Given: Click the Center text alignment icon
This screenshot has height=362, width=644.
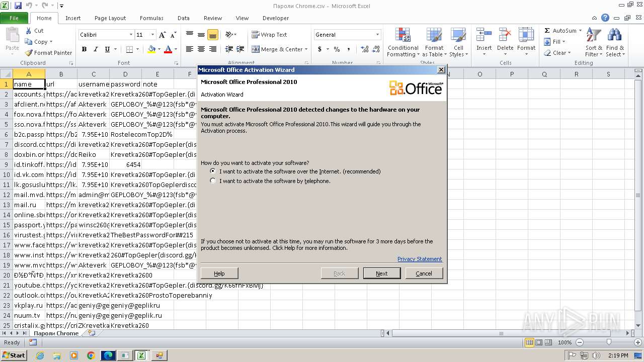Looking at the screenshot, I should click(x=201, y=49).
